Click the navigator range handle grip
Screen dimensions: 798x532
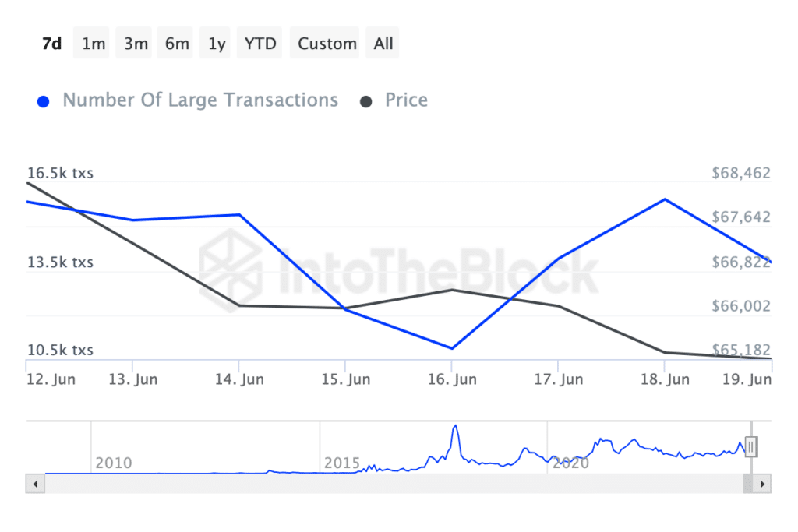[x=751, y=446]
